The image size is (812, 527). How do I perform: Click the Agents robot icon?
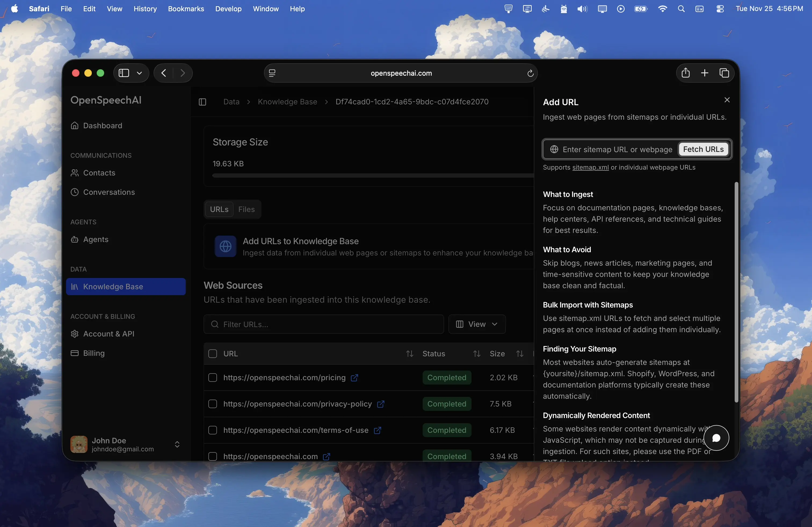74,239
